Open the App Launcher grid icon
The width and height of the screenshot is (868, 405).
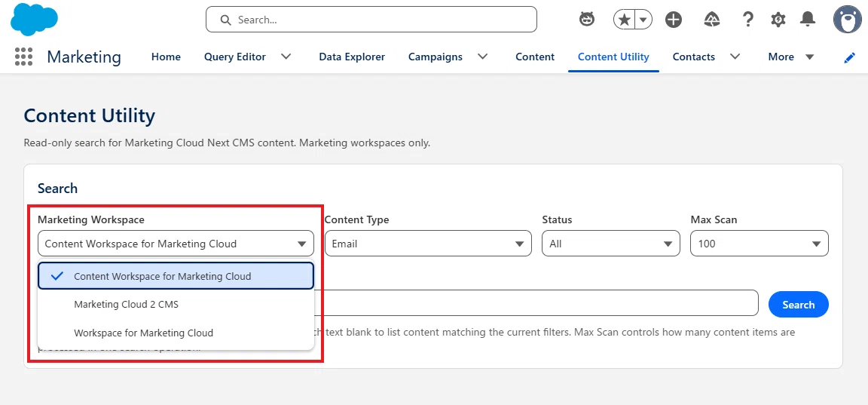tap(23, 57)
